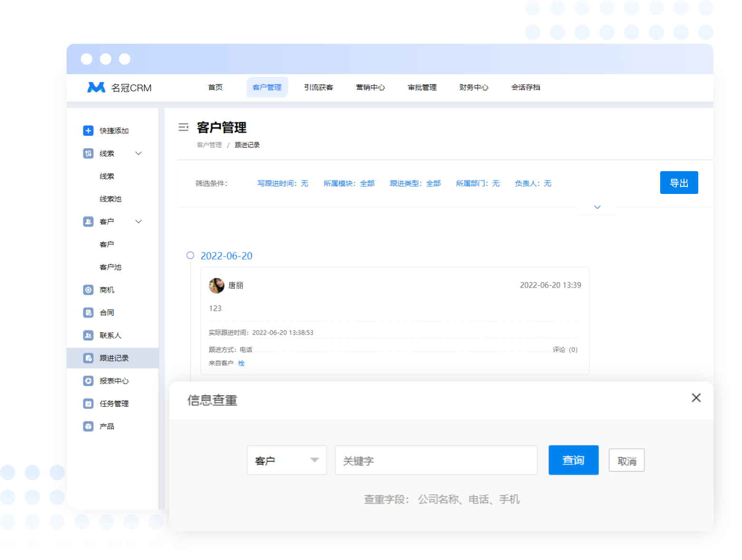
Task: Open the 财务中心 navigation tab
Action: tap(473, 87)
